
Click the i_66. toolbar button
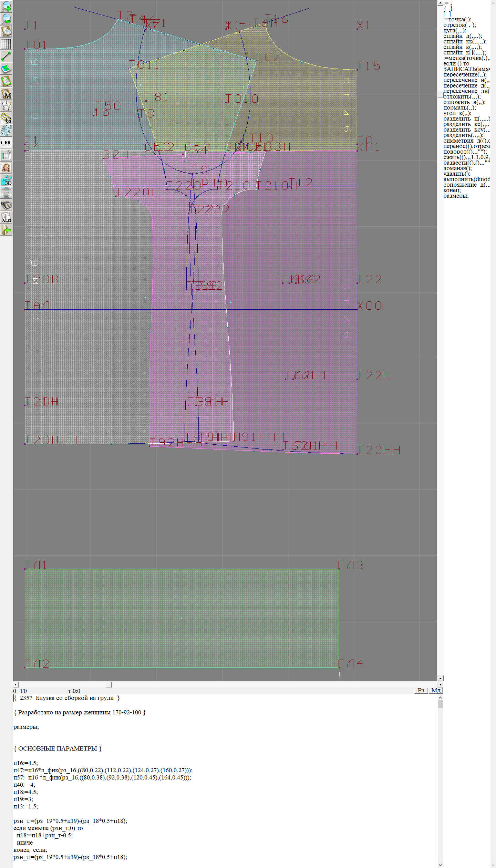pos(6,143)
